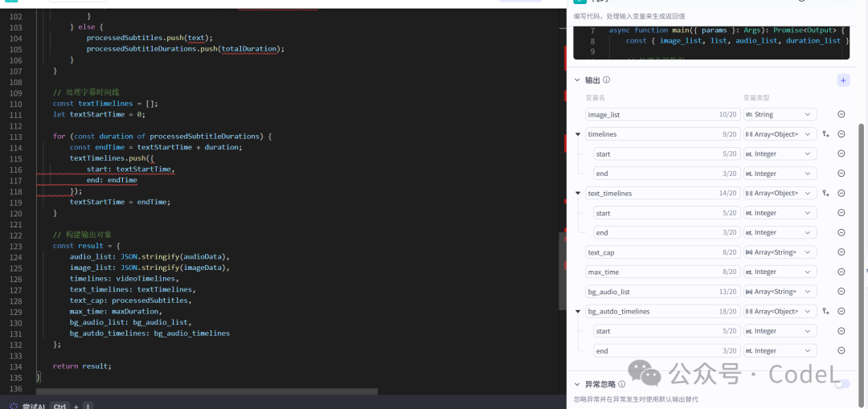Click the info icon beside 异常忽略
This screenshot has height=409, width=868.
coord(621,384)
